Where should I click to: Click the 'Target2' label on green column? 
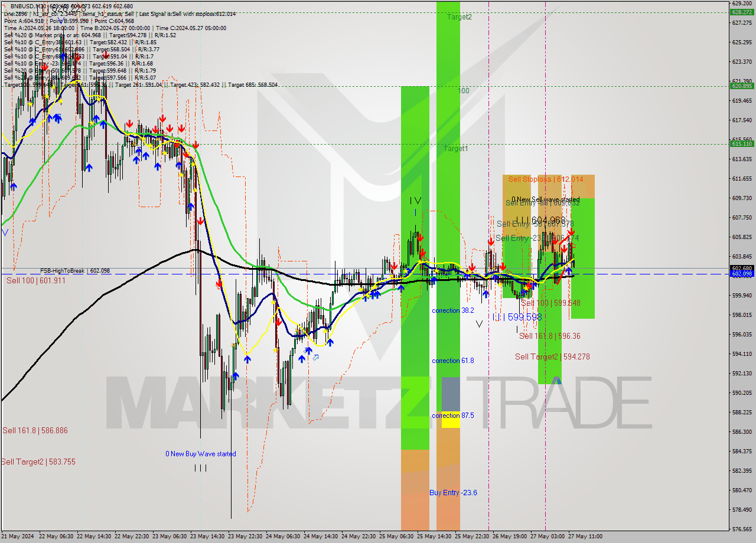tap(460, 17)
